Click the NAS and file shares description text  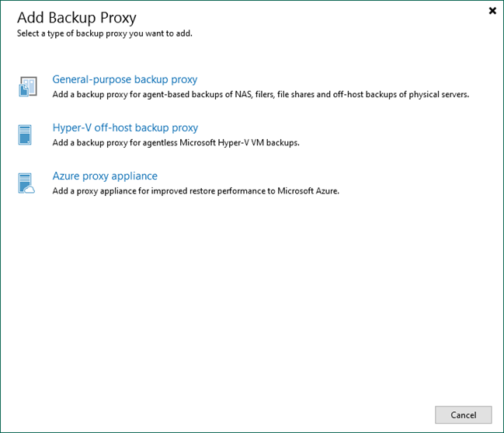[x=260, y=95]
